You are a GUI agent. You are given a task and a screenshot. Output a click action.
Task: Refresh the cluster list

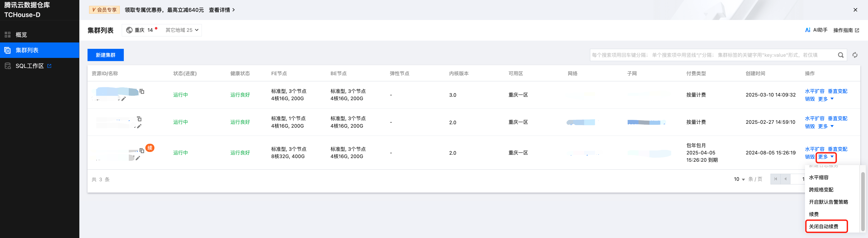click(855, 55)
